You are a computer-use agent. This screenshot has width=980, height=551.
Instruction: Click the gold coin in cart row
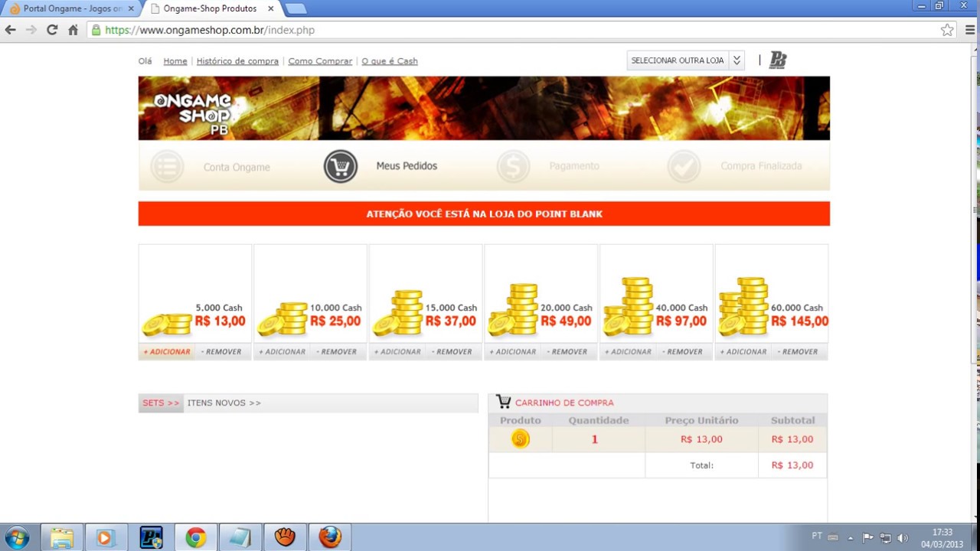click(521, 439)
